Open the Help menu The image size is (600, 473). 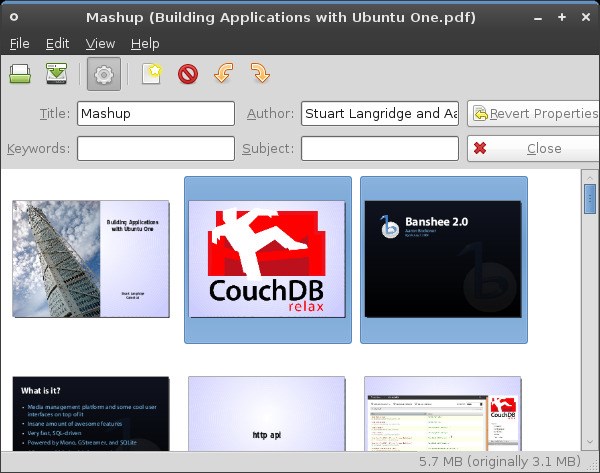tap(145, 44)
